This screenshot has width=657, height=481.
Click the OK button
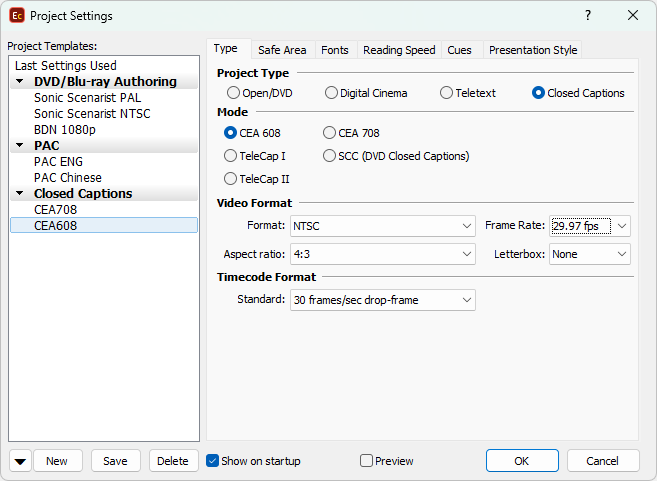coord(522,461)
